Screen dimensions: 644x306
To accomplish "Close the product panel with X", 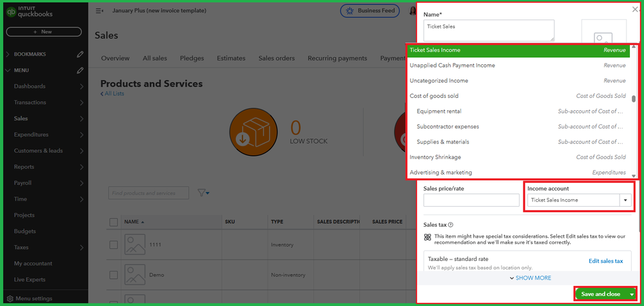I will [x=635, y=9].
